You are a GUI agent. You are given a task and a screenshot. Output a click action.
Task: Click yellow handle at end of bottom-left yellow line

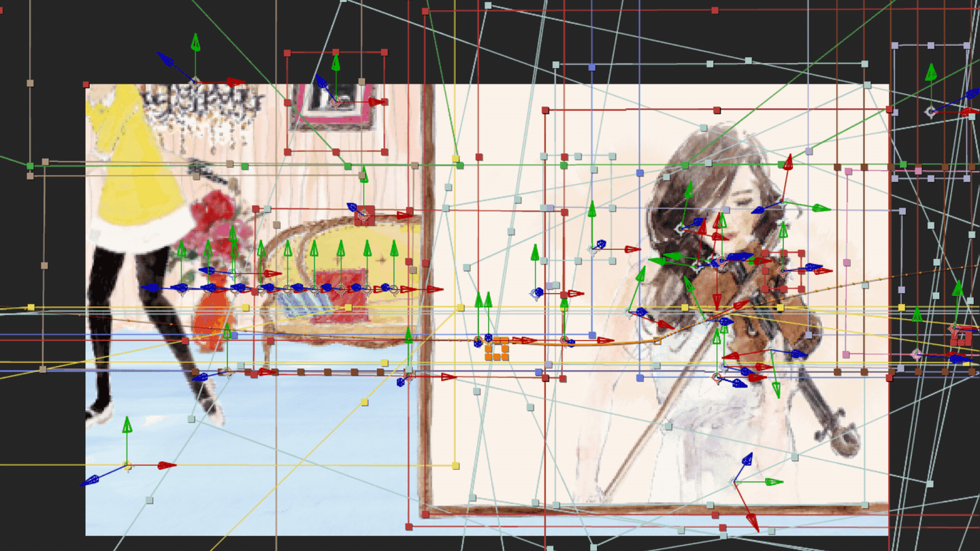coord(455,465)
